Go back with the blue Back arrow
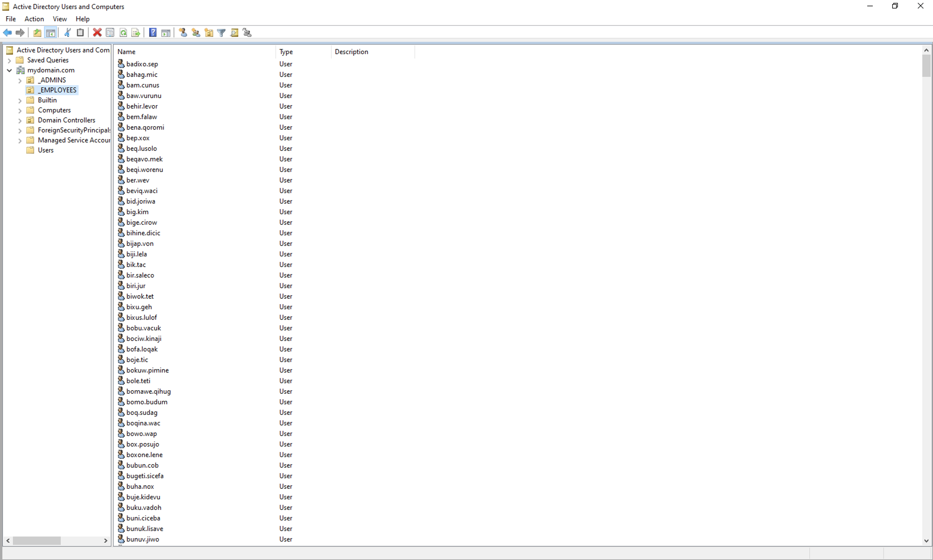The image size is (933, 560). (7, 33)
